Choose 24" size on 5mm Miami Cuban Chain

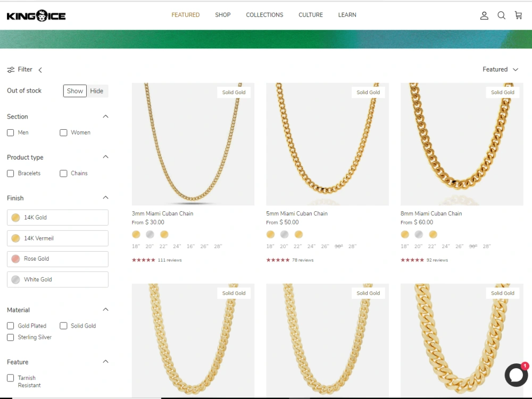(311, 246)
